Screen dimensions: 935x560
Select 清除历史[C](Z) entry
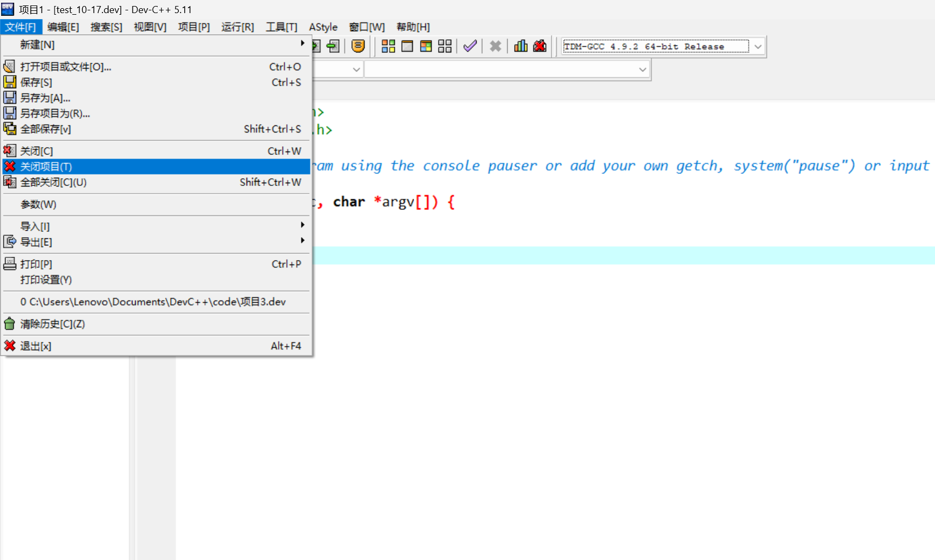[x=156, y=324]
